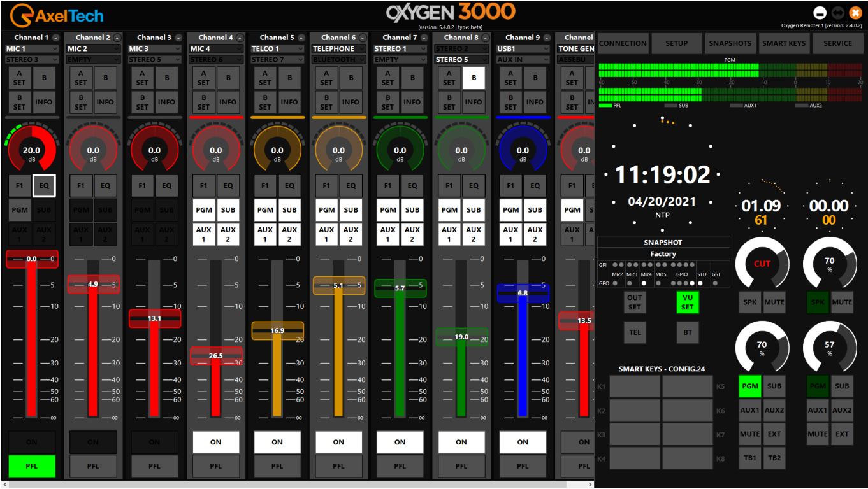Screen dimensions: 868x489
Task: Click the orange gain knob on Channel 5
Action: click(277, 151)
